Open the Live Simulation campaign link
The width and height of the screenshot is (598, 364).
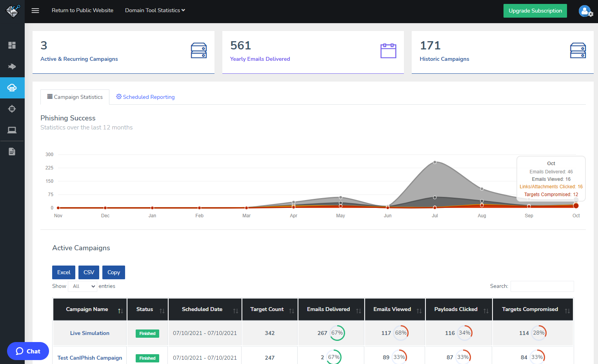pyautogui.click(x=89, y=333)
